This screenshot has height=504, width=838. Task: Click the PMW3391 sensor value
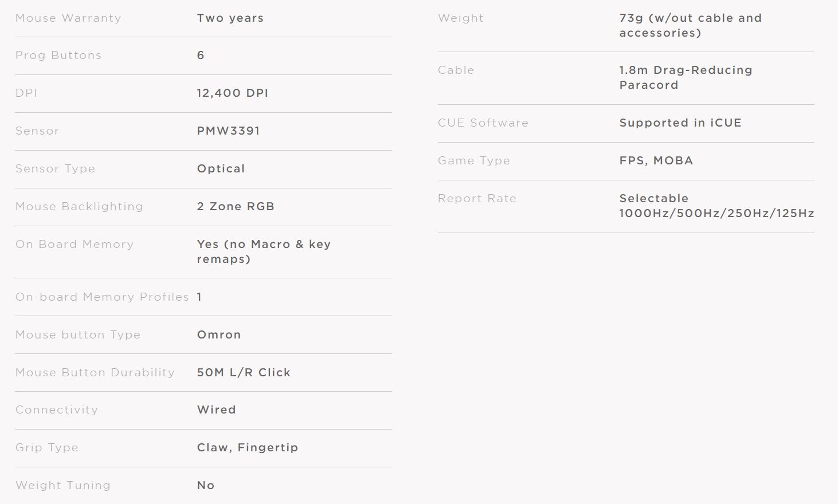click(228, 131)
